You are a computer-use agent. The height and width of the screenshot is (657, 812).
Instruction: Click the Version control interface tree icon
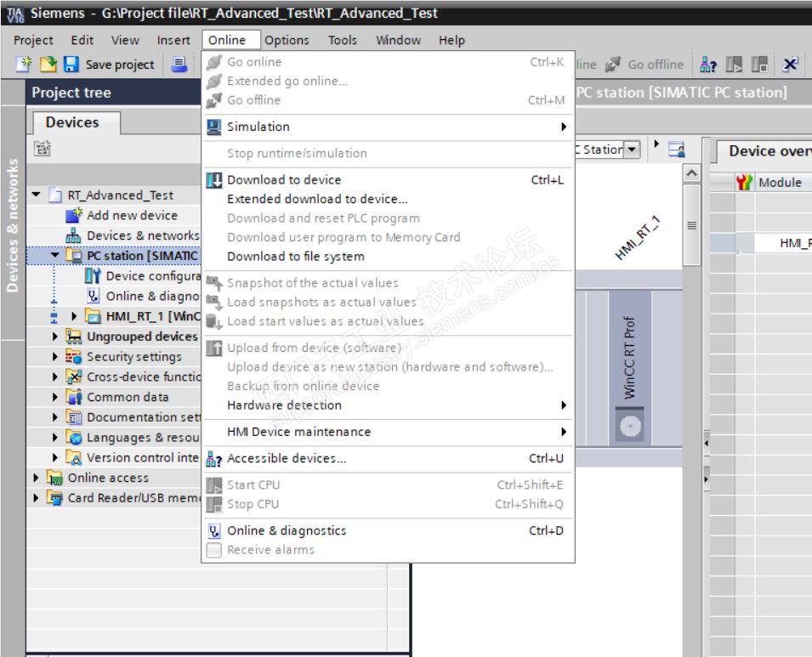click(73, 457)
